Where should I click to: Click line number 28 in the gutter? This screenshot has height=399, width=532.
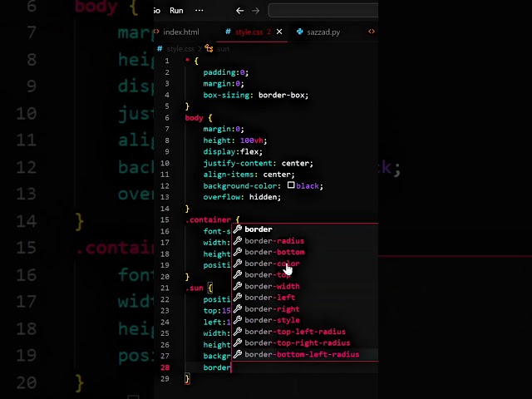click(165, 367)
